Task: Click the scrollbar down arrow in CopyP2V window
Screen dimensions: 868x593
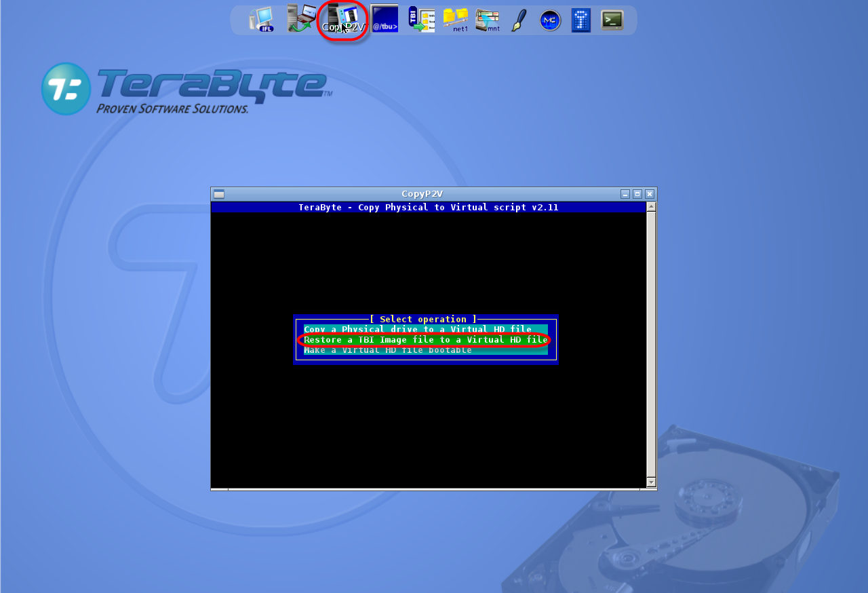Action: (651, 482)
